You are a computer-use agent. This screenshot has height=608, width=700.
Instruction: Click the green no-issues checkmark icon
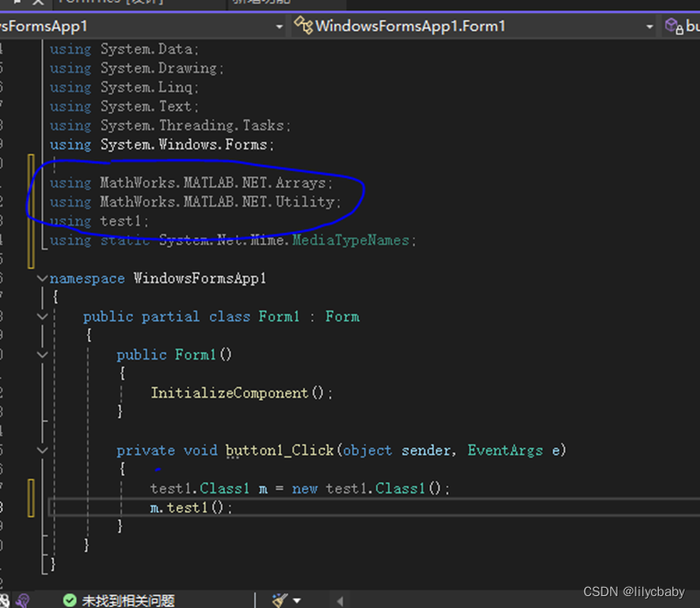tap(70, 601)
